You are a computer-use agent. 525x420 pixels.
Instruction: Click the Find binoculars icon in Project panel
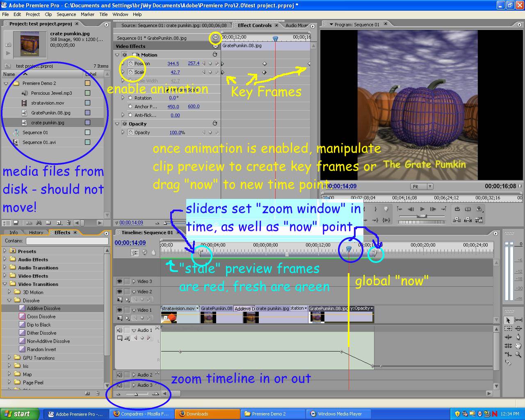click(39, 223)
